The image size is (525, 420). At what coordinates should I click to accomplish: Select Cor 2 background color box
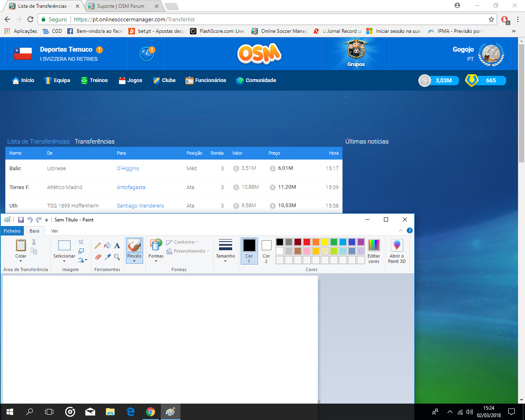click(266, 251)
